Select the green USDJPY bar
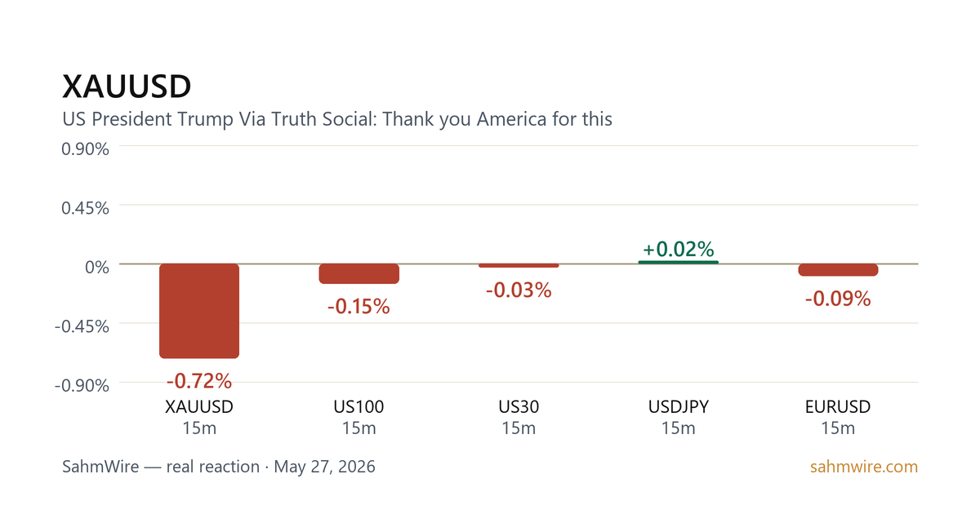This screenshot has height=514, width=980. pos(679,262)
